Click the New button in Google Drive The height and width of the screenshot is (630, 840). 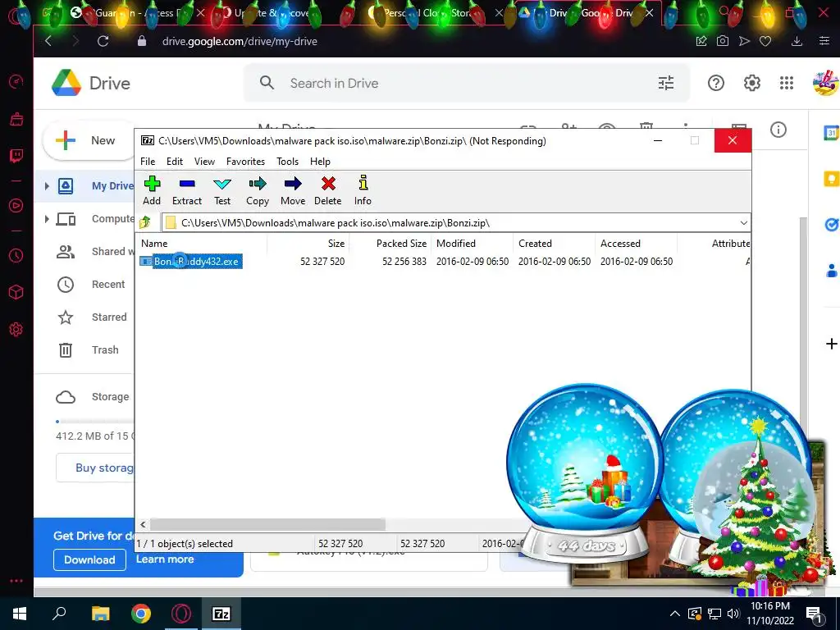[x=89, y=140]
